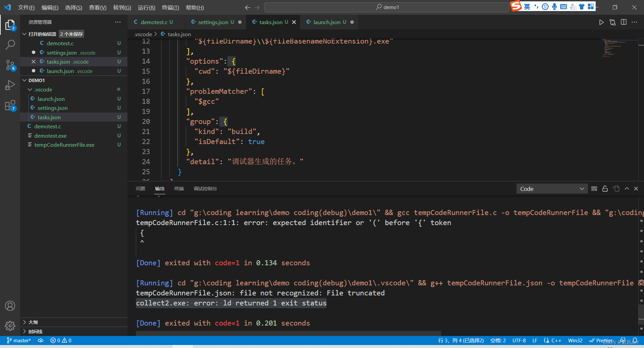
Task: Switch to Problems panel tab
Action: pos(141,189)
